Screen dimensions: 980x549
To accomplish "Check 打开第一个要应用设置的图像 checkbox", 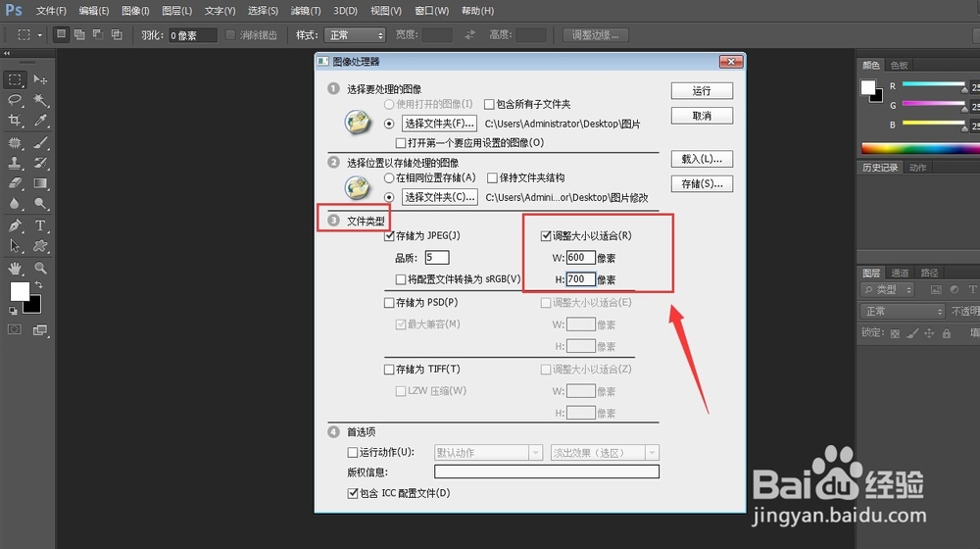I will pos(401,143).
